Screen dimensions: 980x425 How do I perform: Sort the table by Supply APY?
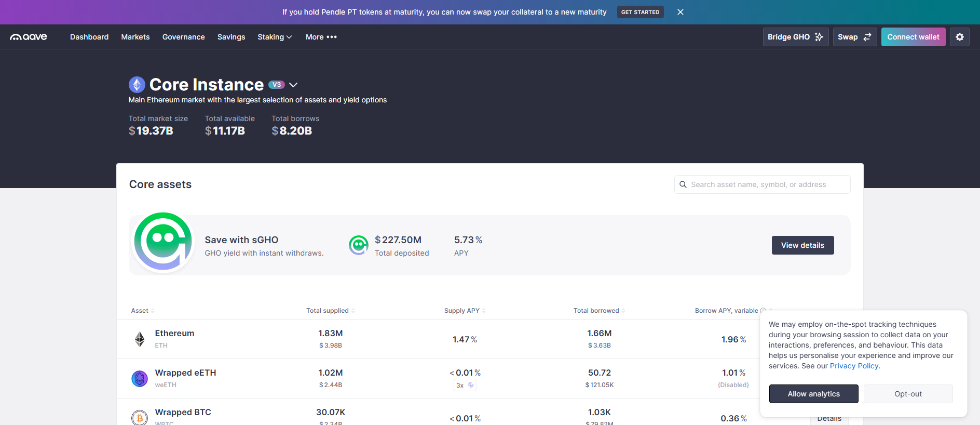tap(465, 311)
